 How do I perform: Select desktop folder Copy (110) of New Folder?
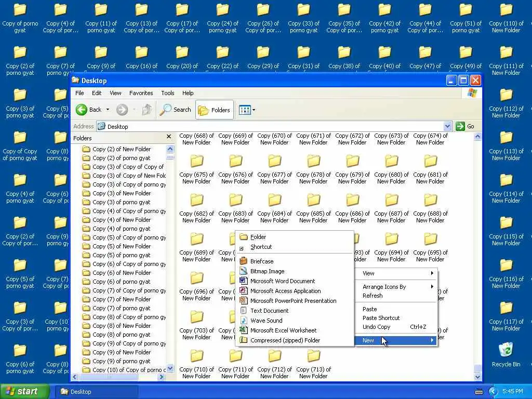click(506, 19)
